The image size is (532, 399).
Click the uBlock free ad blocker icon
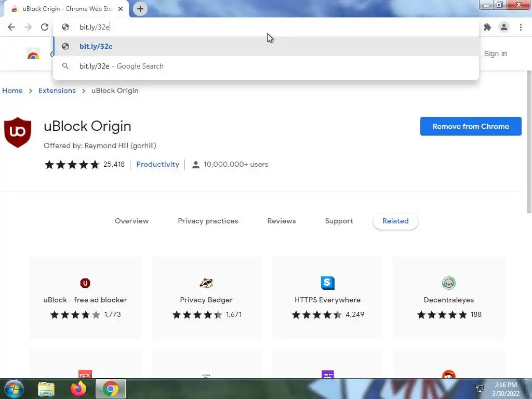click(x=85, y=283)
